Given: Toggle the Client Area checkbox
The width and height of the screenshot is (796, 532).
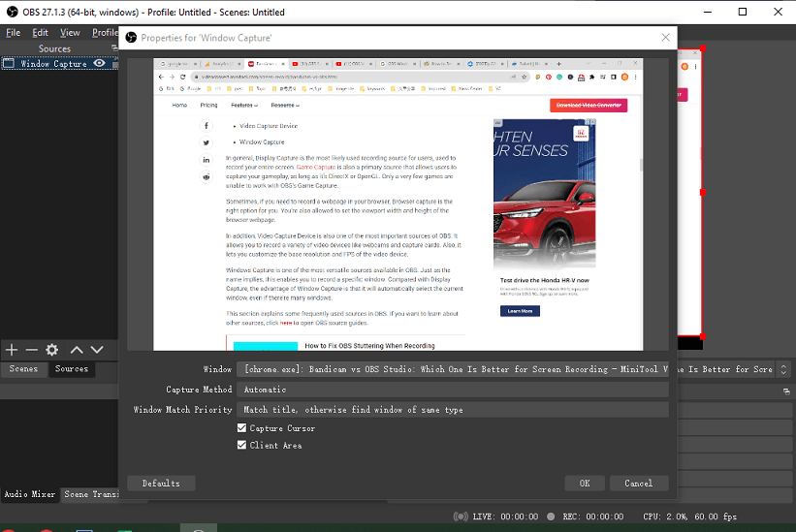Looking at the screenshot, I should pyautogui.click(x=241, y=445).
